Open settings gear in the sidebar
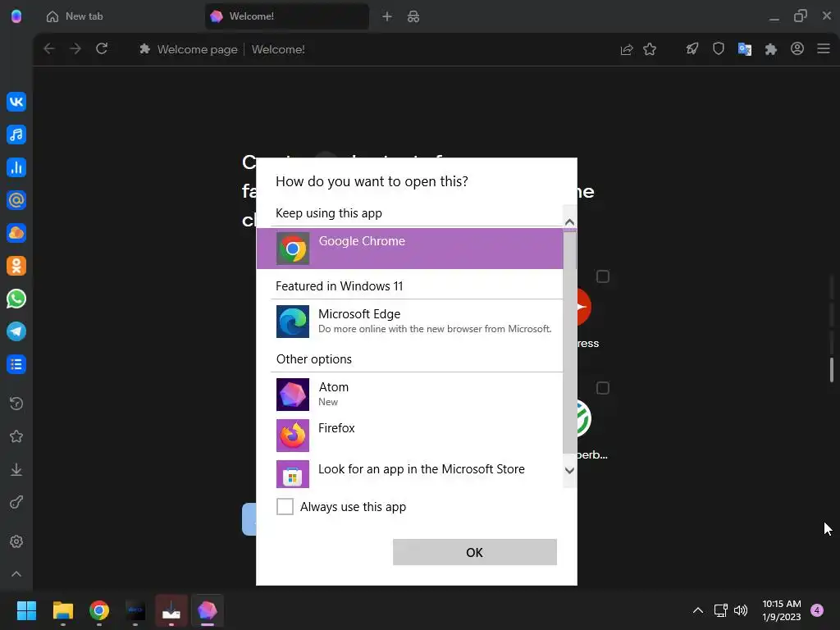This screenshot has height=630, width=840. pyautogui.click(x=16, y=541)
